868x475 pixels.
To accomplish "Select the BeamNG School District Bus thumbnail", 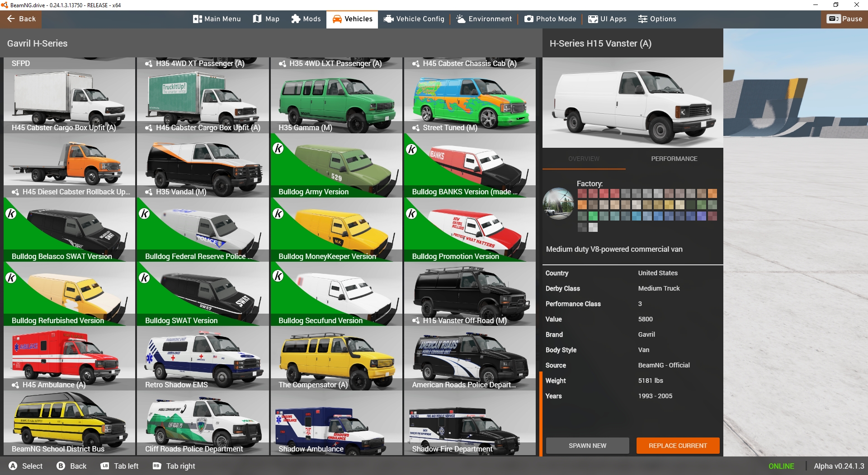I will [69, 423].
